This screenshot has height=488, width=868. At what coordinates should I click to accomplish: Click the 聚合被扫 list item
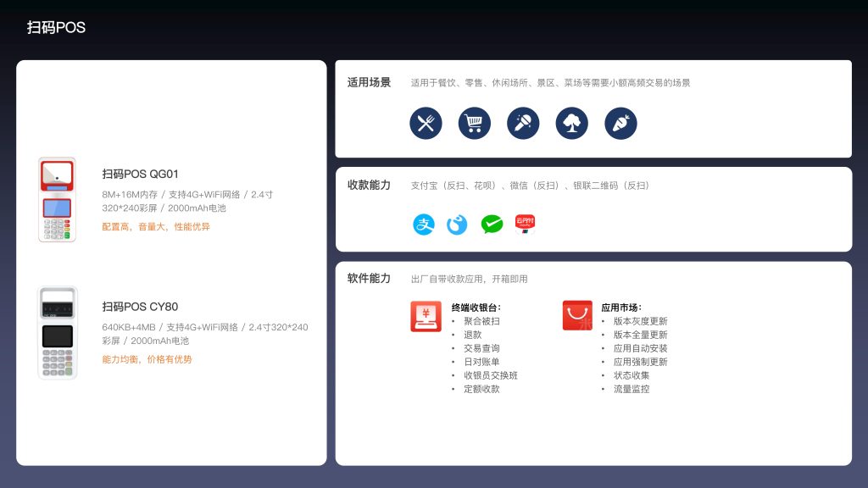coord(481,321)
